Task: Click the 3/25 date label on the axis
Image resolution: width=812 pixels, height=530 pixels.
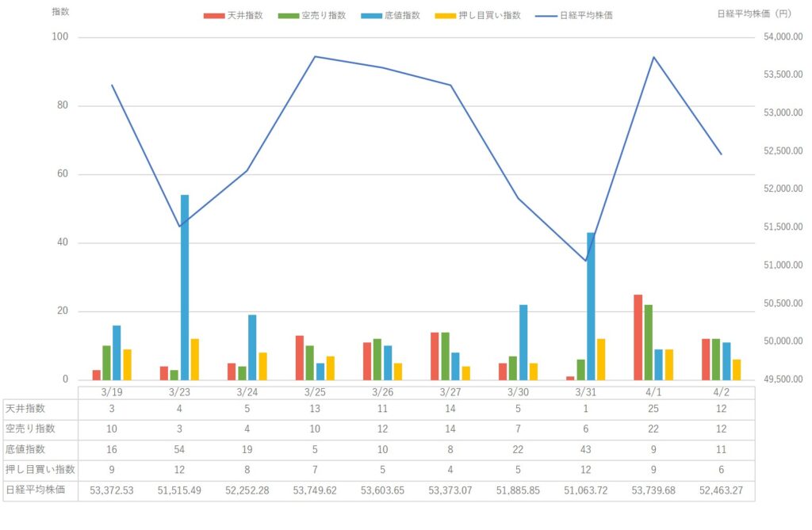Action: pos(315,391)
